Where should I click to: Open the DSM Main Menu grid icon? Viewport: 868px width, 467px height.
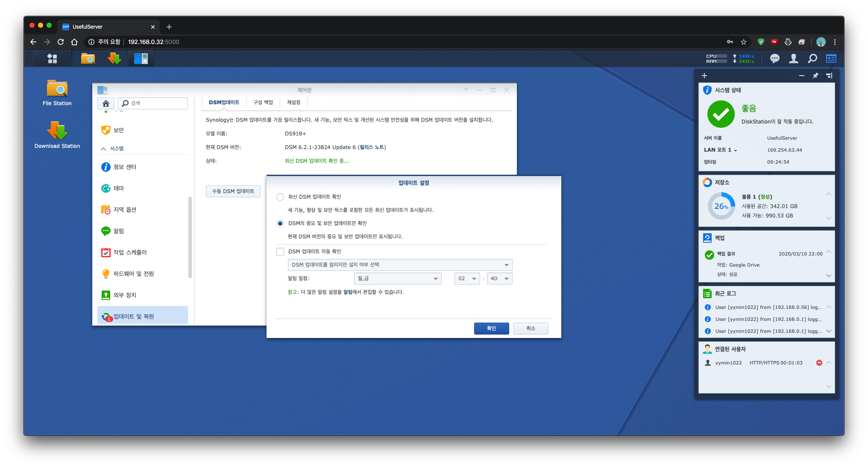[52, 59]
